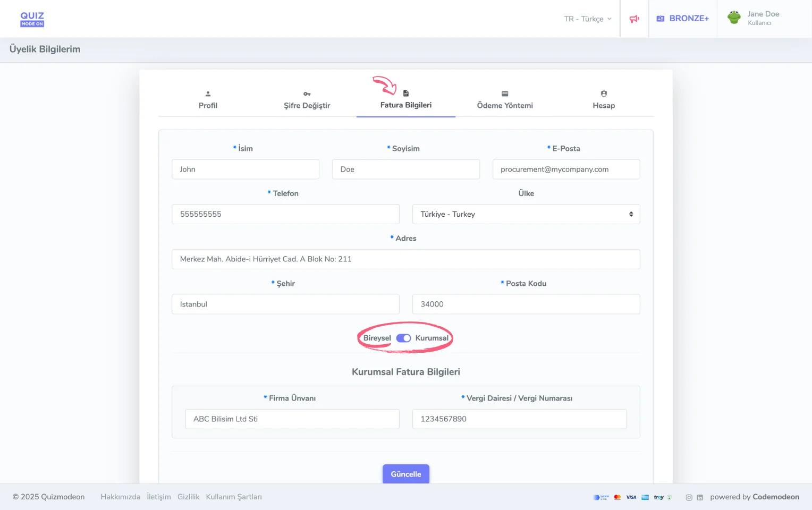
Task: Click the Firma Ünvanı input field
Action: click(292, 419)
